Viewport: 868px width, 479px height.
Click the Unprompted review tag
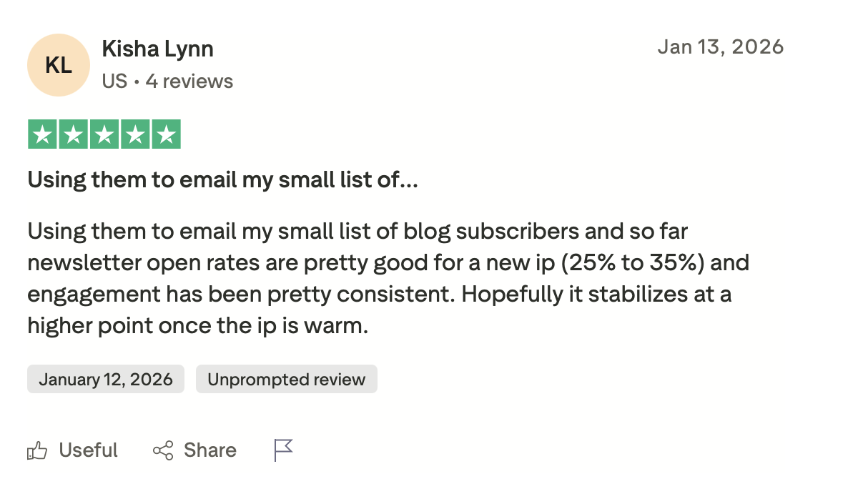(286, 379)
